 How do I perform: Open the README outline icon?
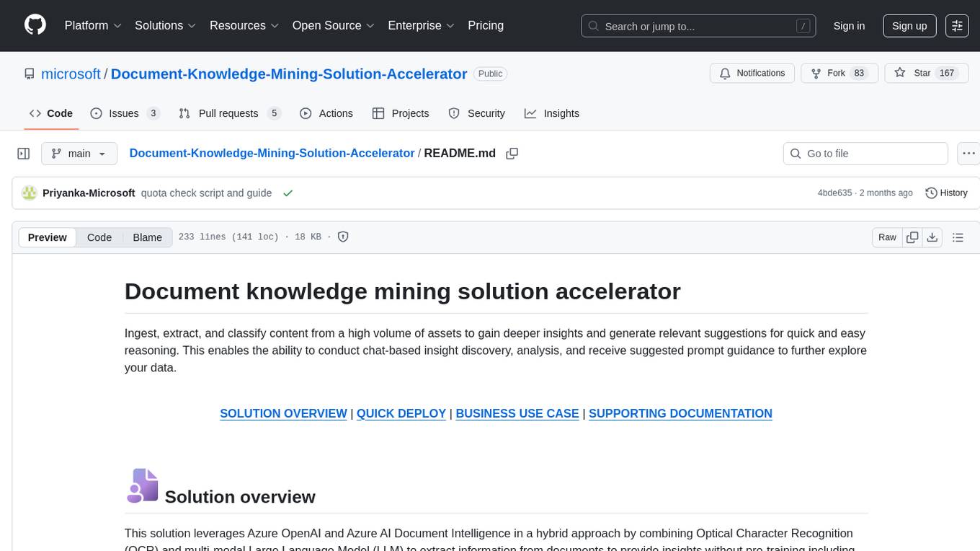[958, 237]
